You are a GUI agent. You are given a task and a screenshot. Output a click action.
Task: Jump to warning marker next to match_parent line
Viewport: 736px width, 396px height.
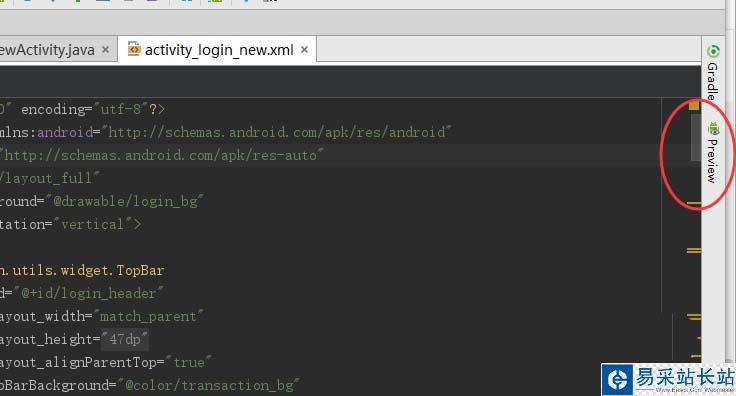[x=694, y=317]
